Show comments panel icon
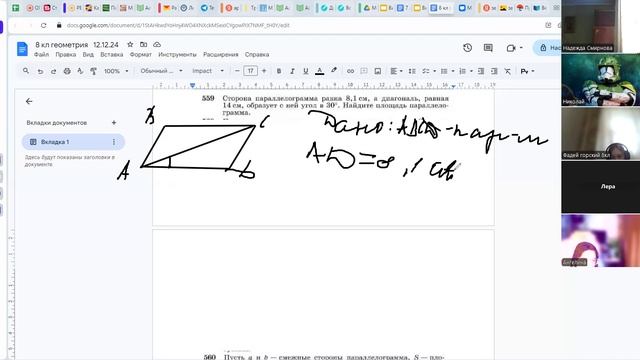Screen dimensions: 640x360 [x=488, y=48]
